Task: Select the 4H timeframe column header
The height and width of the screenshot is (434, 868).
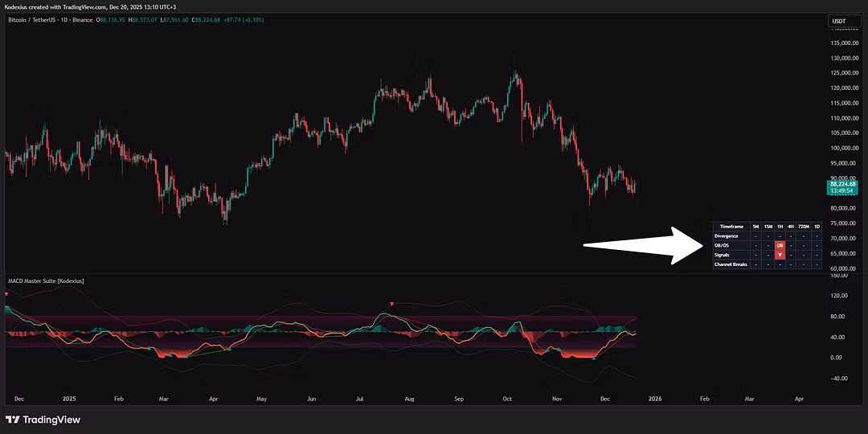Action: [791, 227]
